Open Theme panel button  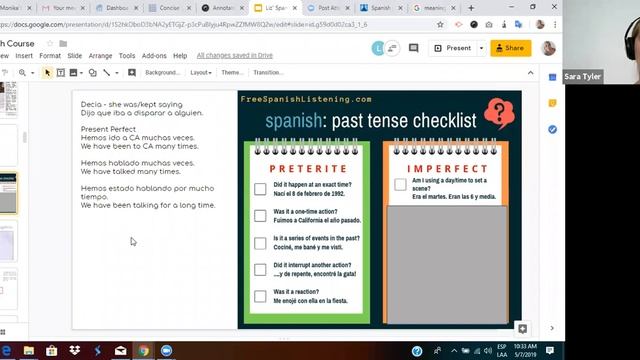(232, 73)
